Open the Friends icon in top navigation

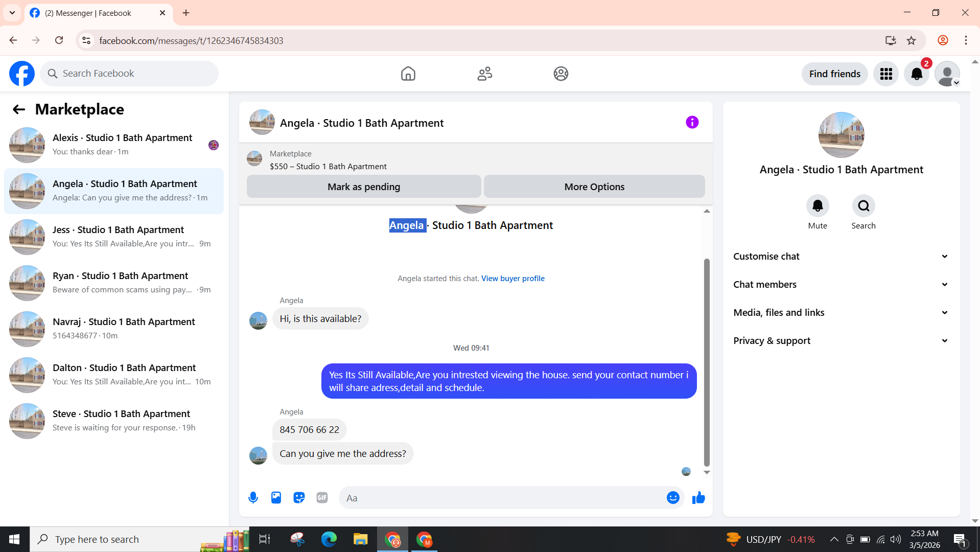[x=484, y=74]
